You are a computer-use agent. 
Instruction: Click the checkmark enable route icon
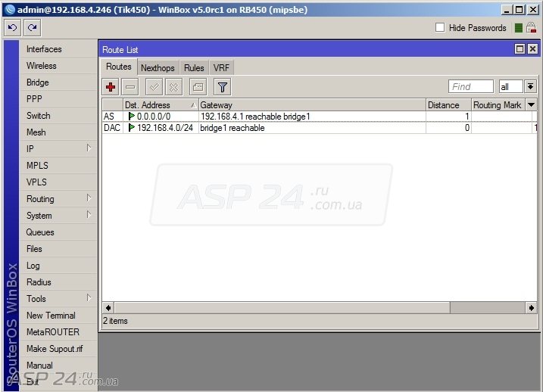pyautogui.click(x=154, y=87)
